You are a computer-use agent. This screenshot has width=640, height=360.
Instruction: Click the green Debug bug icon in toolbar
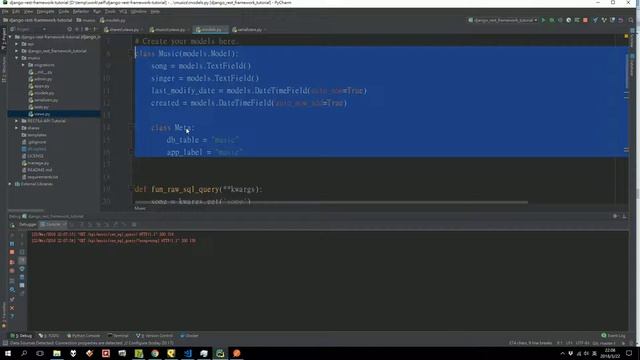[551, 20]
